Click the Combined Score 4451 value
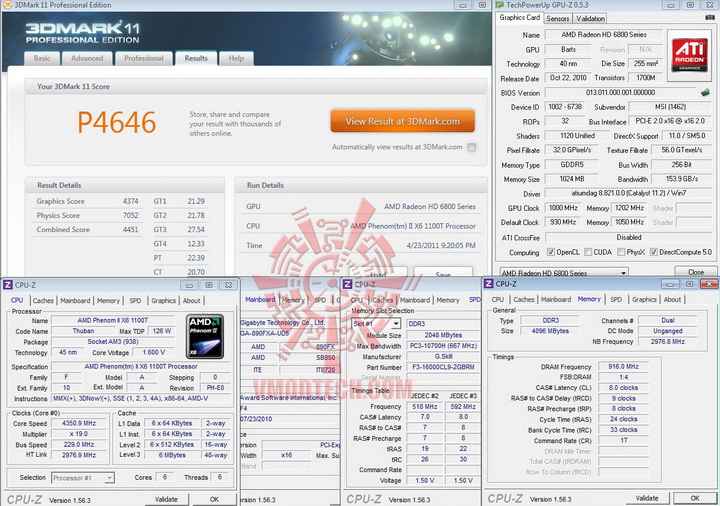The width and height of the screenshot is (720, 506). [x=130, y=230]
